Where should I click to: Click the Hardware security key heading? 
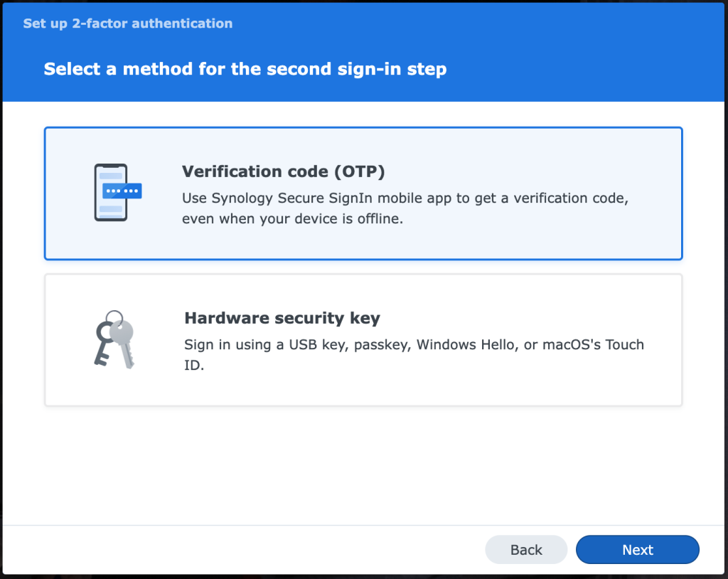click(282, 318)
